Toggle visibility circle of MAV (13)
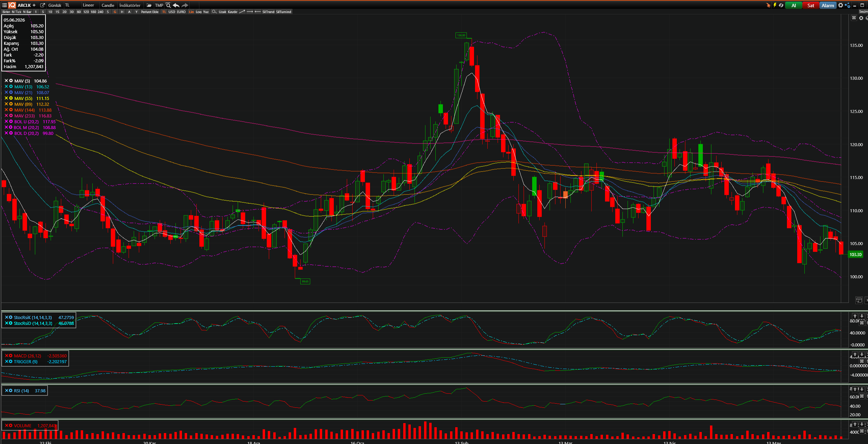This screenshot has width=868, height=444. click(x=11, y=87)
